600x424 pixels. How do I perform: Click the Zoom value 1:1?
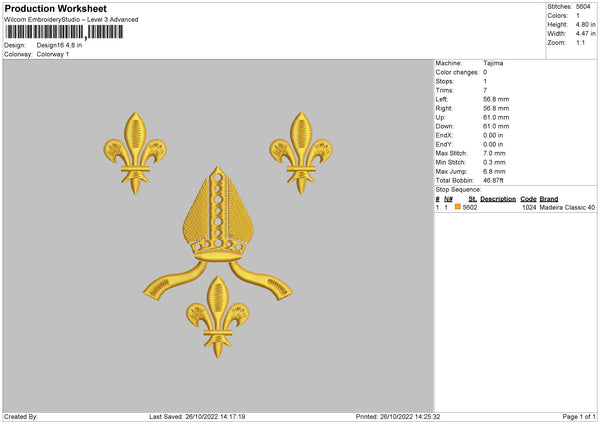(x=580, y=43)
